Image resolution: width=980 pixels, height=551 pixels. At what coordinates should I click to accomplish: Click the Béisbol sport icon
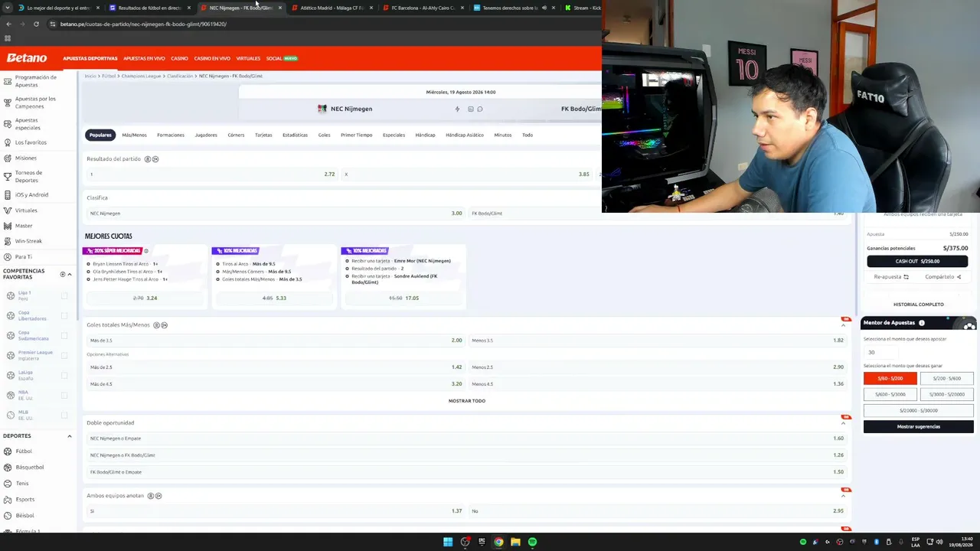coord(8,516)
